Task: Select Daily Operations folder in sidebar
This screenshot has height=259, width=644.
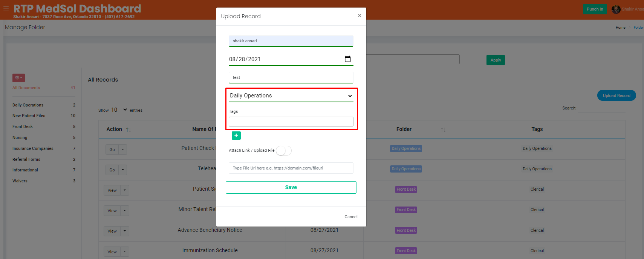Action: (28, 105)
